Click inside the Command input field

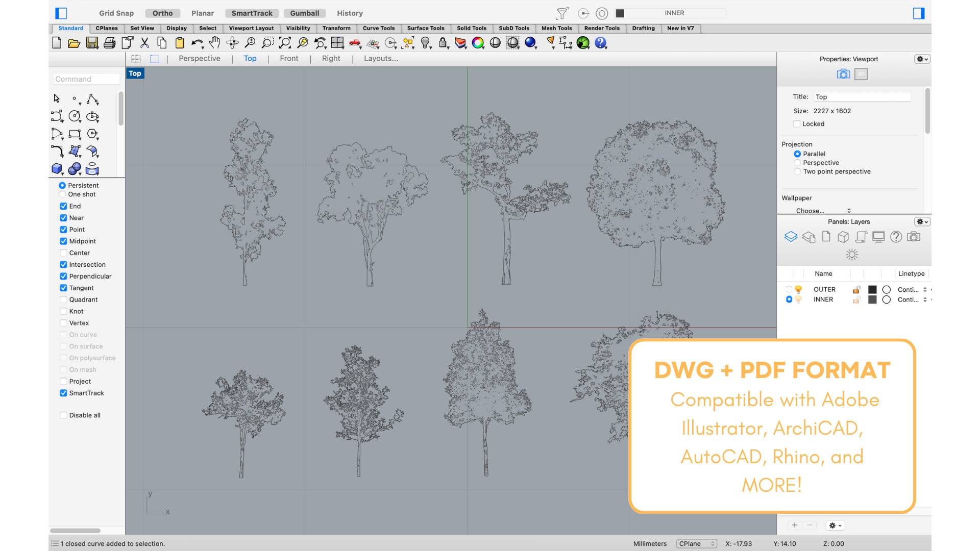coord(86,79)
